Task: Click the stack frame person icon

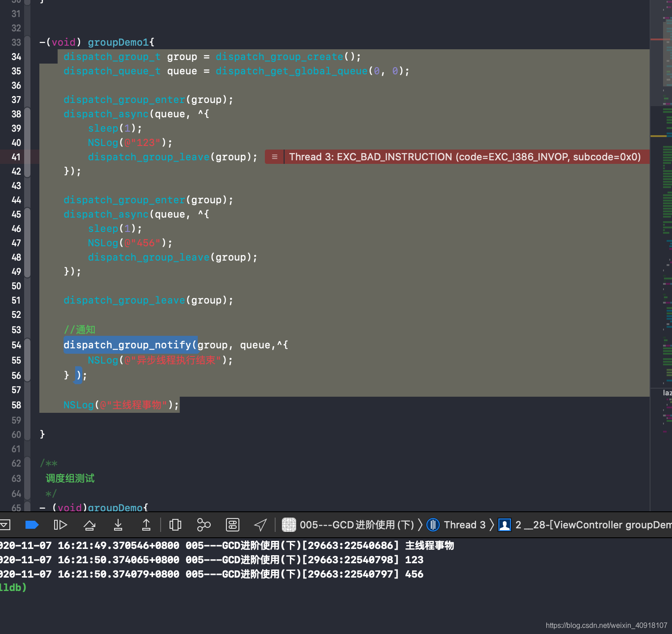Action: [x=505, y=525]
